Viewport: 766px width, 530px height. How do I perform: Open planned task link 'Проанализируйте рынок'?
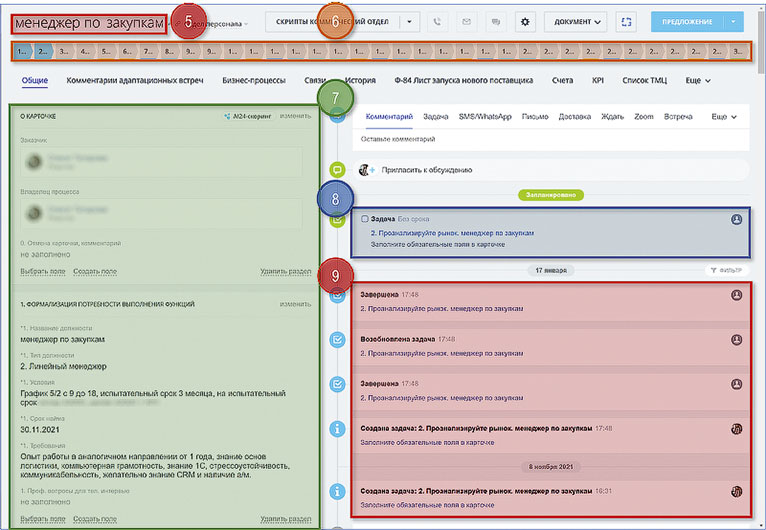452,233
